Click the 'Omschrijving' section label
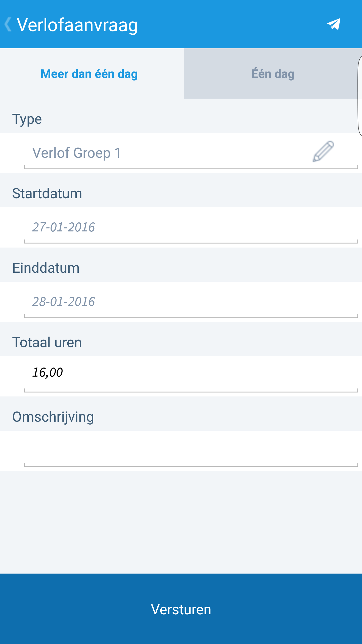 point(53,417)
